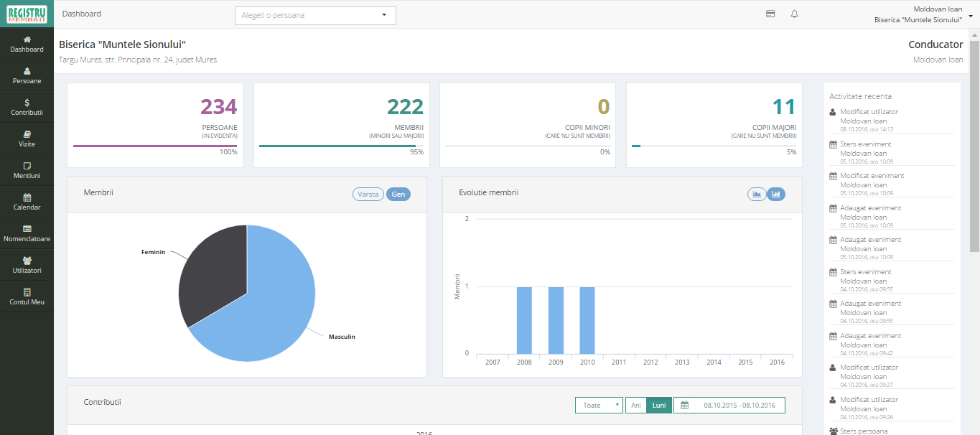Click the 222 Membrii count

click(x=405, y=107)
